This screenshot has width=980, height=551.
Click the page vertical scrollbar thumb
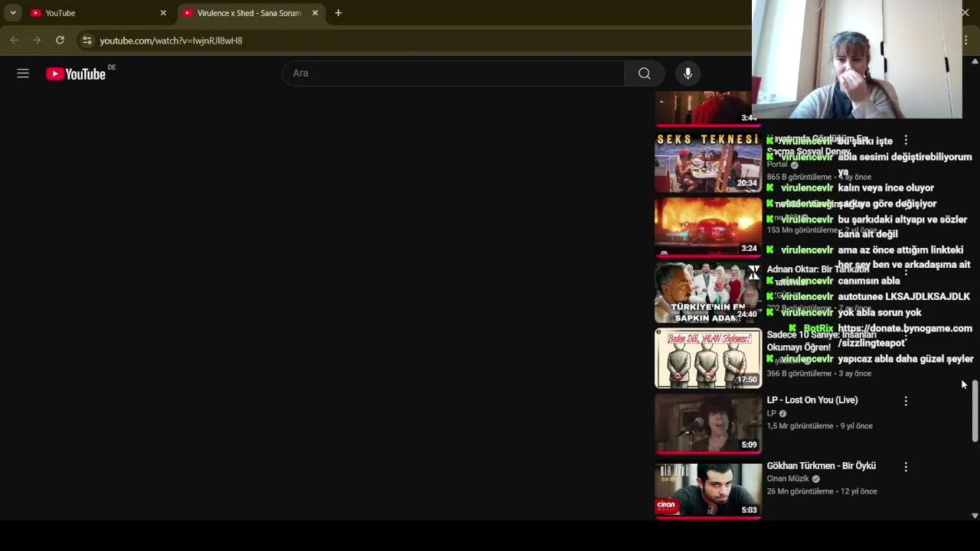[975, 410]
